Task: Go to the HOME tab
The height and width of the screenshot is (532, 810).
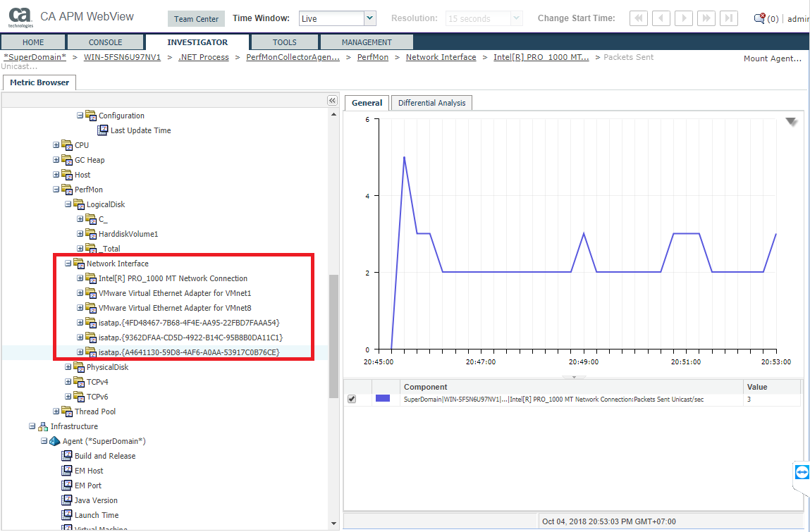Action: (33, 42)
